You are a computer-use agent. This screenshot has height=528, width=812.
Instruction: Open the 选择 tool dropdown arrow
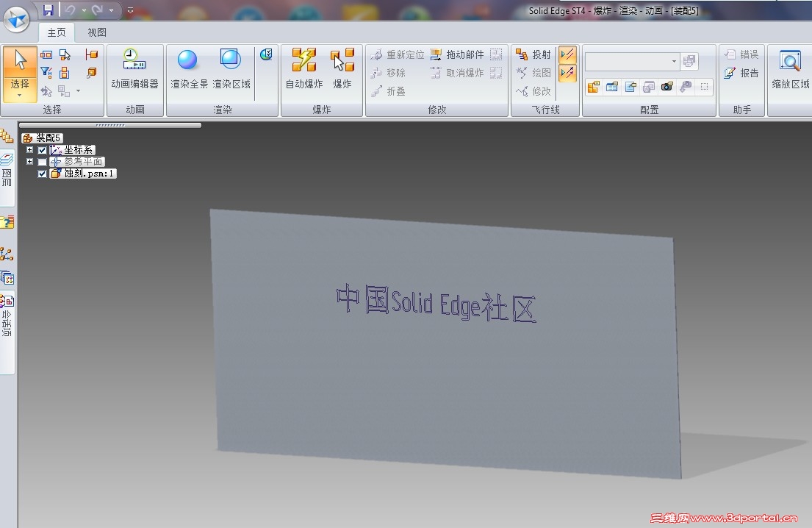click(x=20, y=96)
